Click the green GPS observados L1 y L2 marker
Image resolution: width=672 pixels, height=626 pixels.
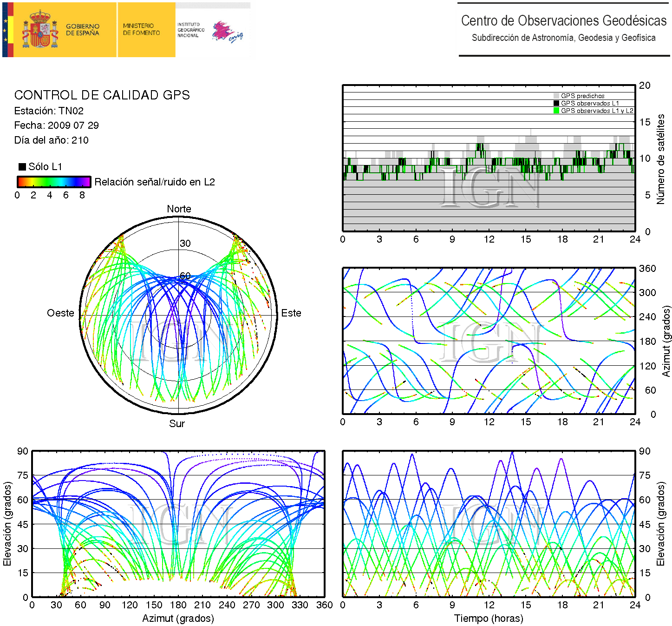[x=556, y=111]
